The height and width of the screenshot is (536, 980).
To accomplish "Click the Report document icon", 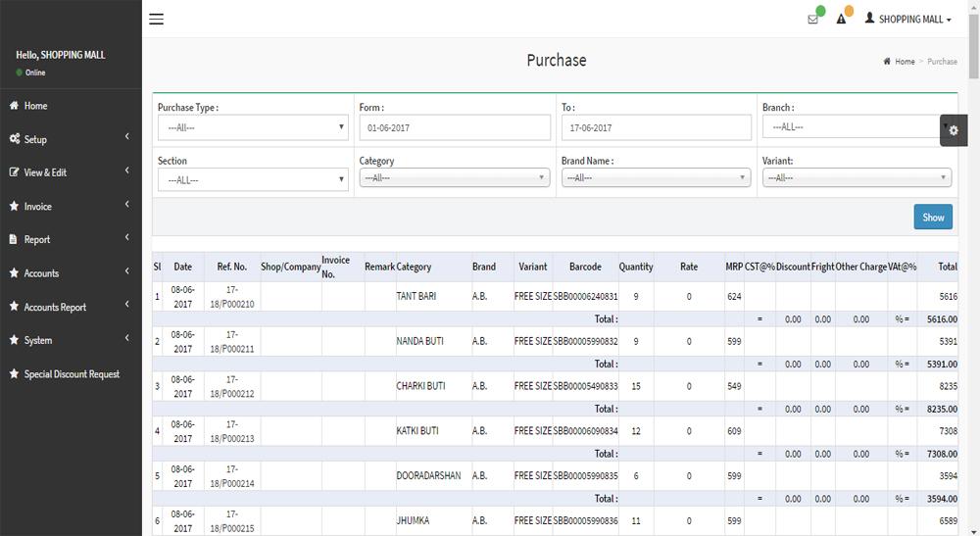I will point(14,239).
